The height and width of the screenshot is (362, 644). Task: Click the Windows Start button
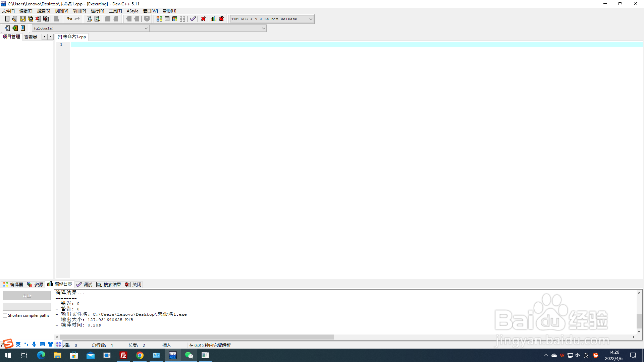(8, 355)
